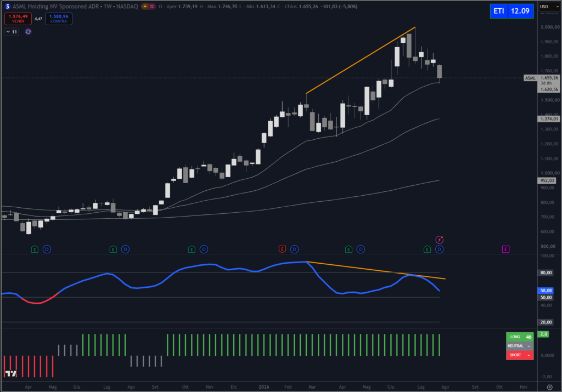Click the 1.374,01 price label
Screen dimensions: 562x392
point(549,119)
